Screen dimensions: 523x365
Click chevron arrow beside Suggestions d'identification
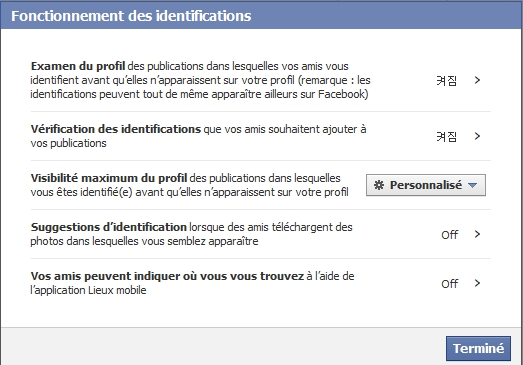coord(477,234)
